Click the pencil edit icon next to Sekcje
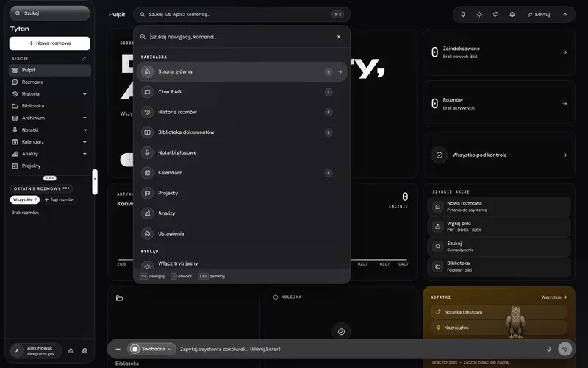Viewport: 588px width, 368px height. click(84, 59)
